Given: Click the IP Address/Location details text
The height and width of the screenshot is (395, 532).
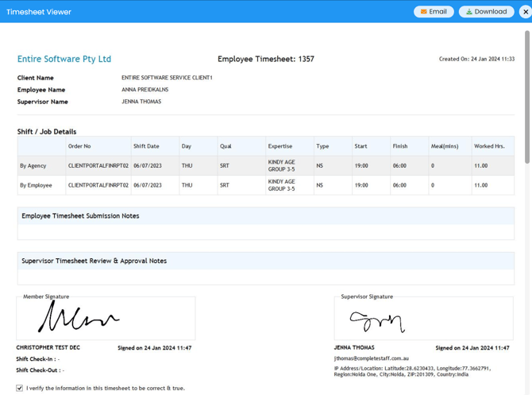Looking at the screenshot, I should [412, 371].
